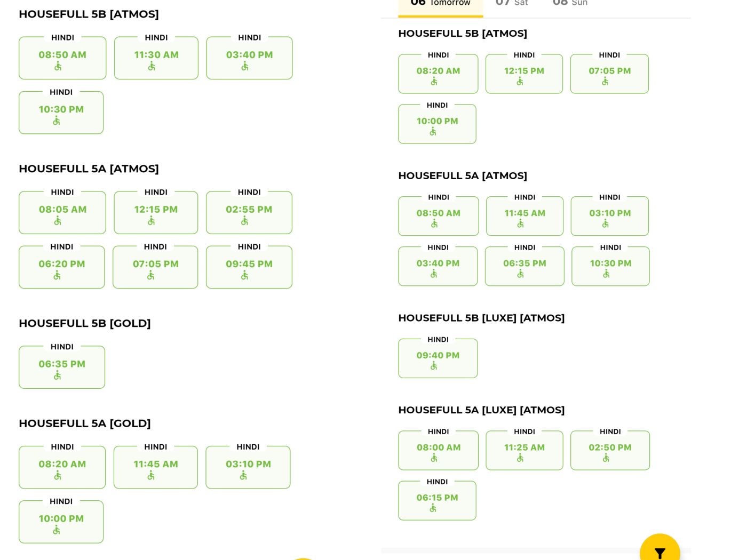Screen dimensions: 747x560
Task: Click the yellow filter funnel icon
Action: click(x=659, y=553)
